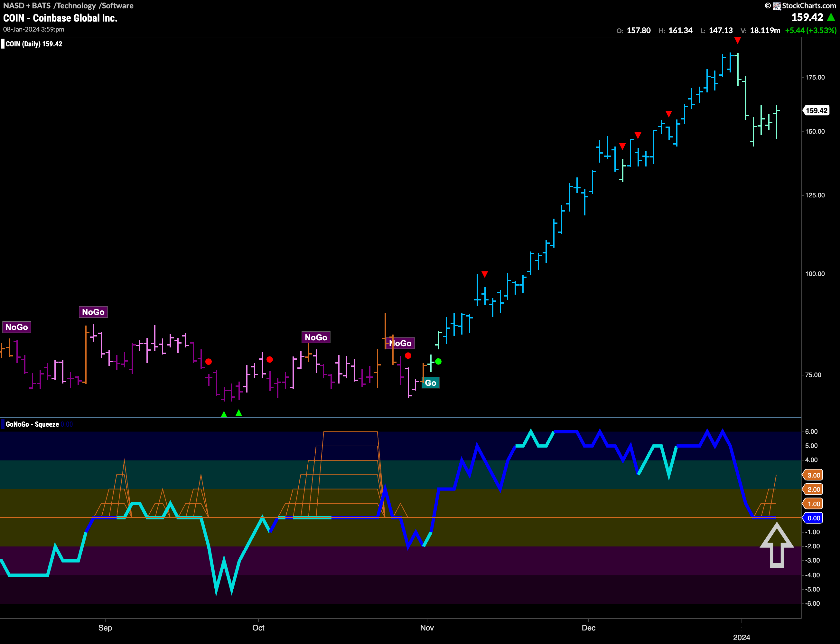Click the +5.44 (+3.53%) change value
This screenshot has width=840, height=644.
pyautogui.click(x=810, y=30)
